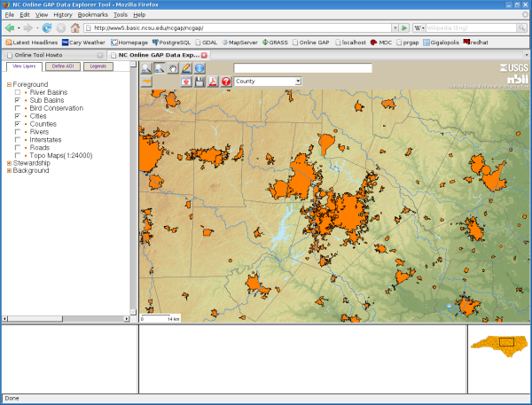Open the Tools menu
Viewport: 532px width, 405px height.
tap(121, 14)
